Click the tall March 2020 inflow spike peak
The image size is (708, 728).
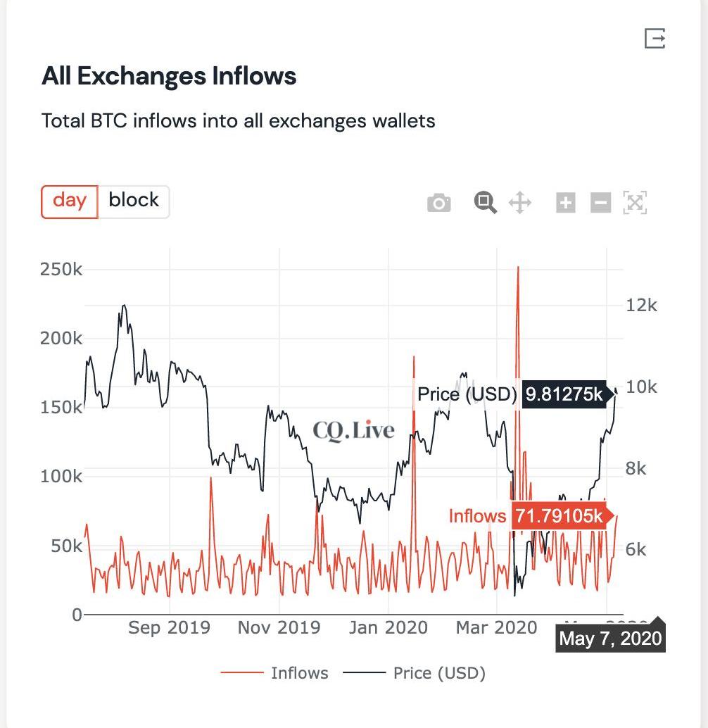click(x=518, y=268)
